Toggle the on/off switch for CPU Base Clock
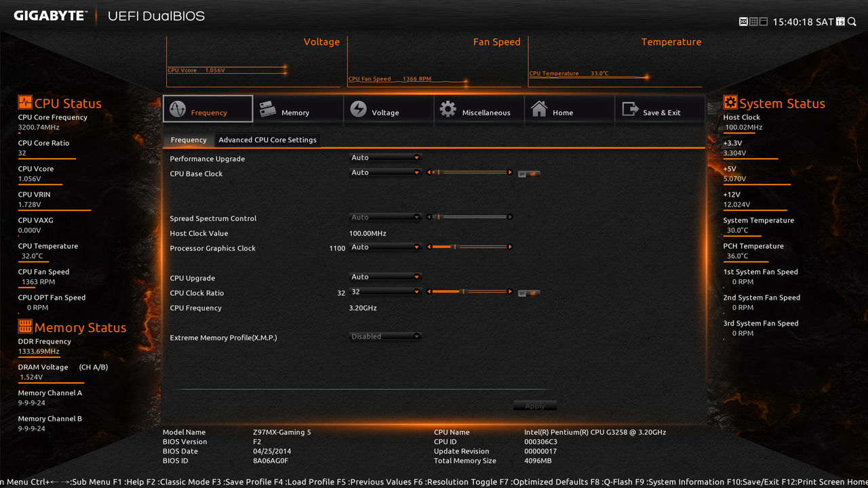 529,174
